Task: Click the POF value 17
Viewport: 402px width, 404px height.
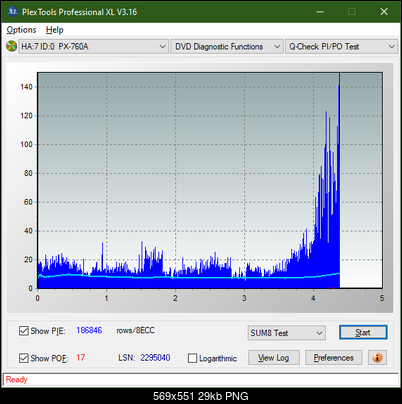Action: click(x=81, y=358)
